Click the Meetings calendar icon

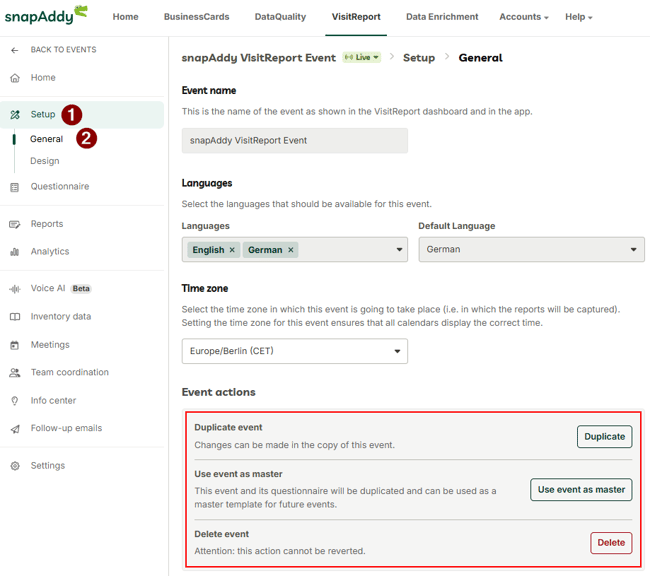(x=15, y=345)
